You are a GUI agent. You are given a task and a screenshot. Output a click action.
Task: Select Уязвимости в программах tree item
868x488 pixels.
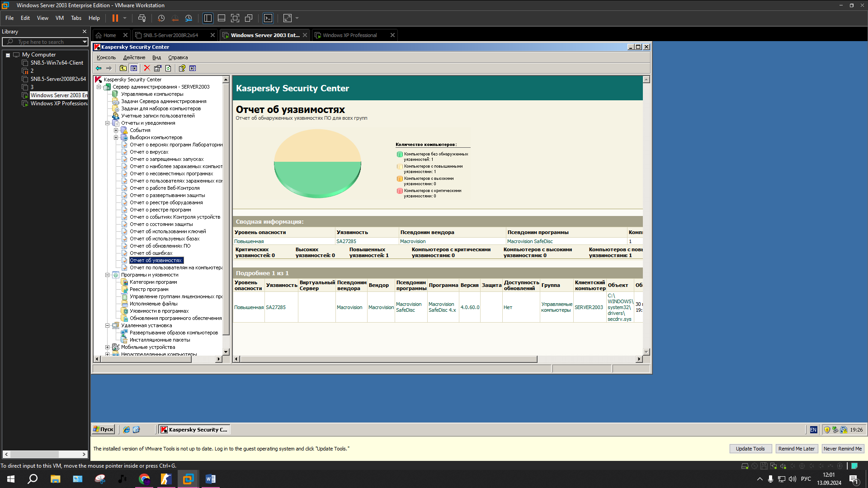(x=159, y=311)
